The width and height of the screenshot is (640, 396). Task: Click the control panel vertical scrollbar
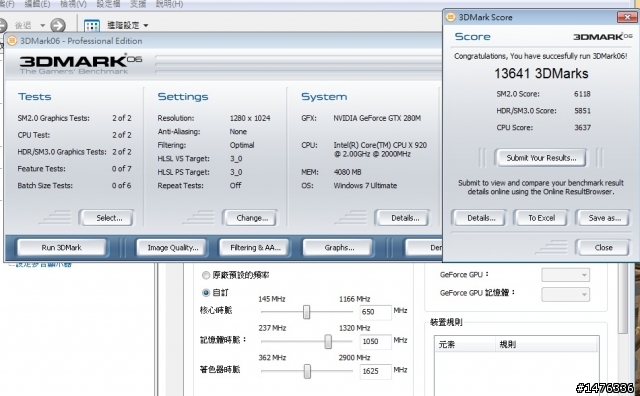622,298
